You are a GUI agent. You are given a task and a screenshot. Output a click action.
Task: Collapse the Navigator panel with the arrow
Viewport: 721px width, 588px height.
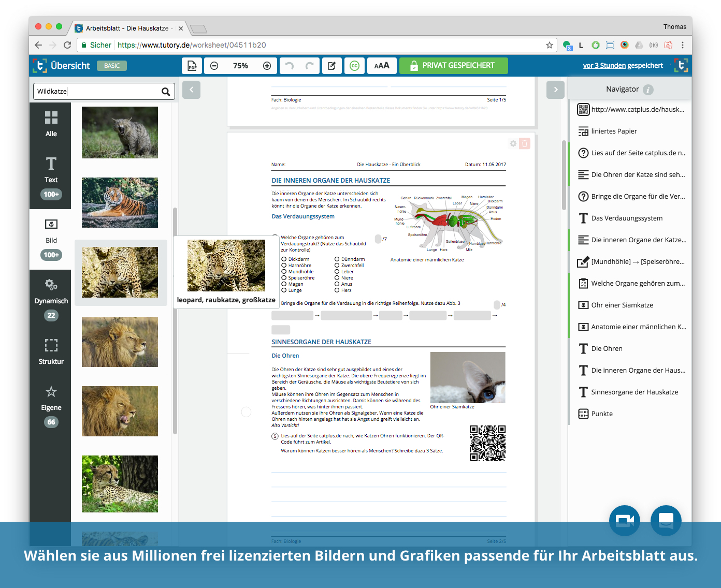(555, 90)
